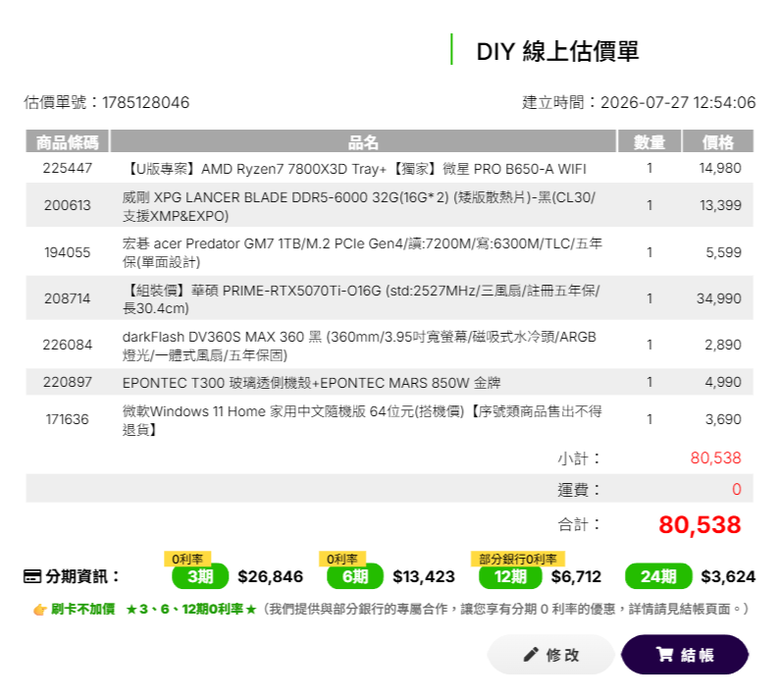Click the acer Predator GM7 1TB product name
780x699 pixels.
[362, 253]
